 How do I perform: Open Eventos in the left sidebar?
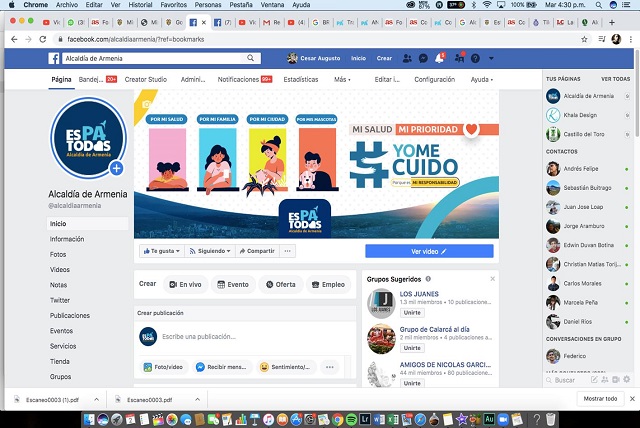click(x=61, y=331)
